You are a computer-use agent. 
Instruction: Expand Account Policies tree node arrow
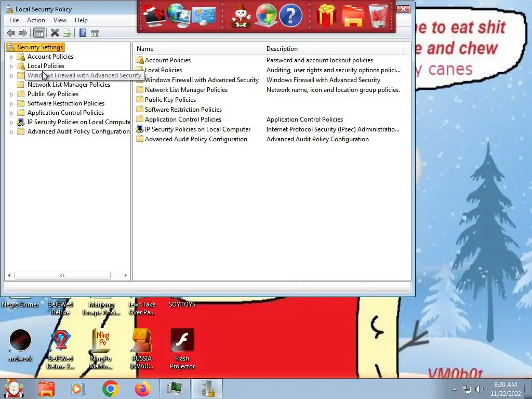11,57
